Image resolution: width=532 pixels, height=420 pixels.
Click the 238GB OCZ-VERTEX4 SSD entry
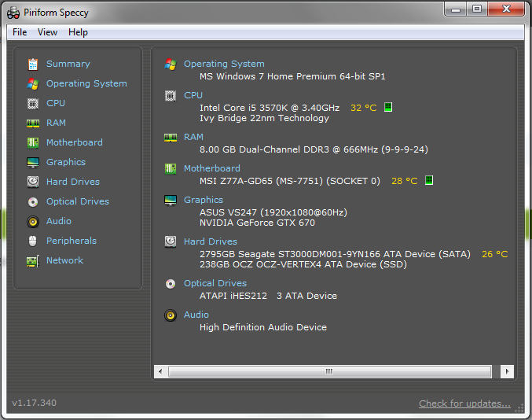point(303,264)
